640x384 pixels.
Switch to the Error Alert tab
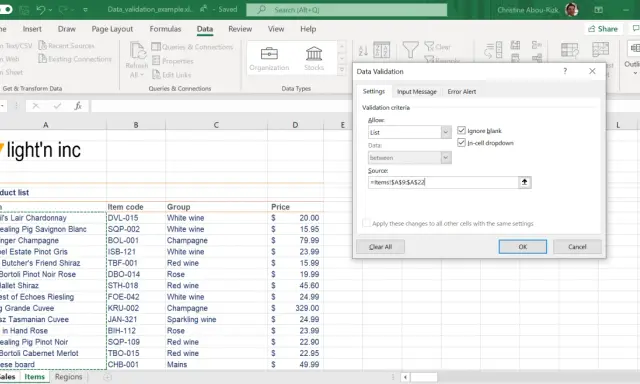pos(462,91)
